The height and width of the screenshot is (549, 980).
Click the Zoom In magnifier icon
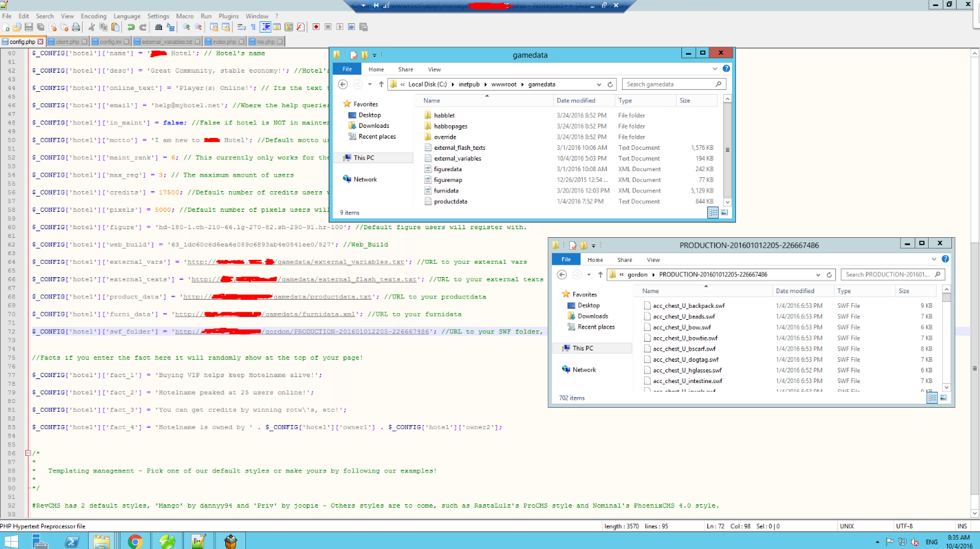click(187, 27)
